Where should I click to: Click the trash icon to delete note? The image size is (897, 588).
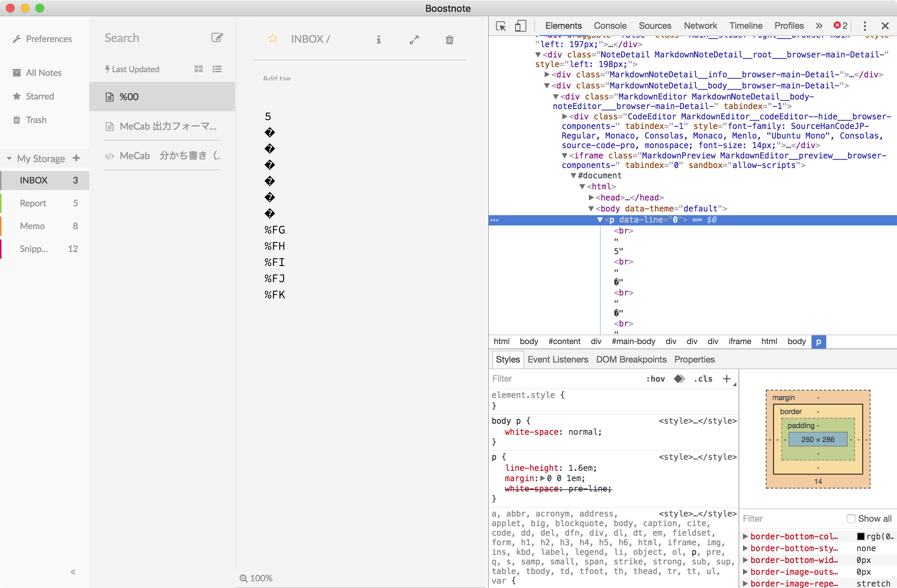(449, 39)
